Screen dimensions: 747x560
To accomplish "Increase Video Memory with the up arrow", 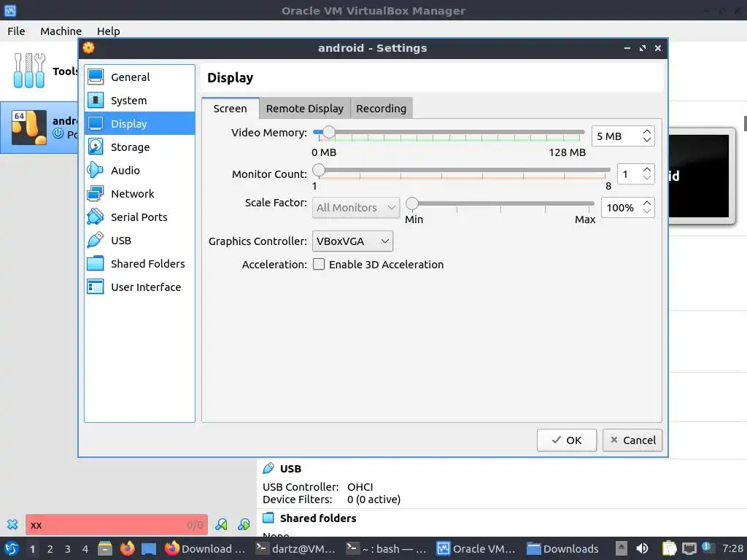I will click(x=646, y=131).
